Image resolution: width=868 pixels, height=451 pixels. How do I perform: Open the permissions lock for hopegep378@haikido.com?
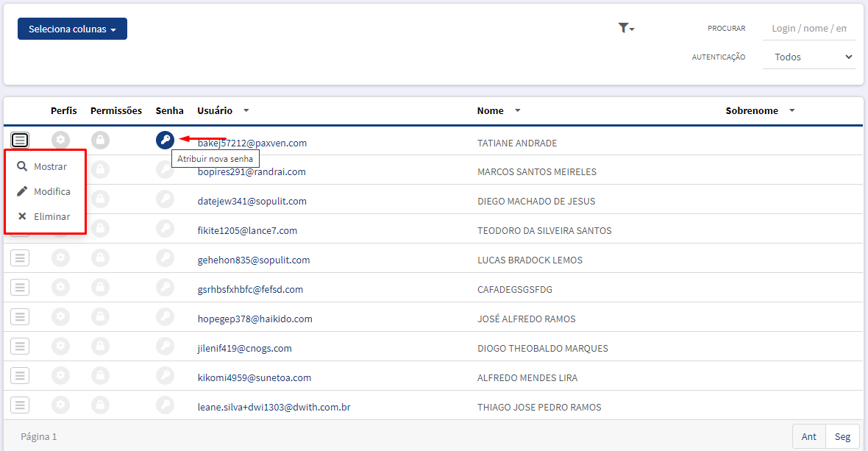pos(100,316)
